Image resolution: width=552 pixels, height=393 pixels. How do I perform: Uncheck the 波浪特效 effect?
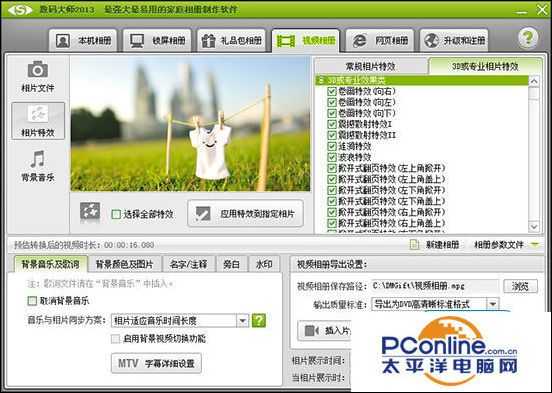(x=332, y=157)
